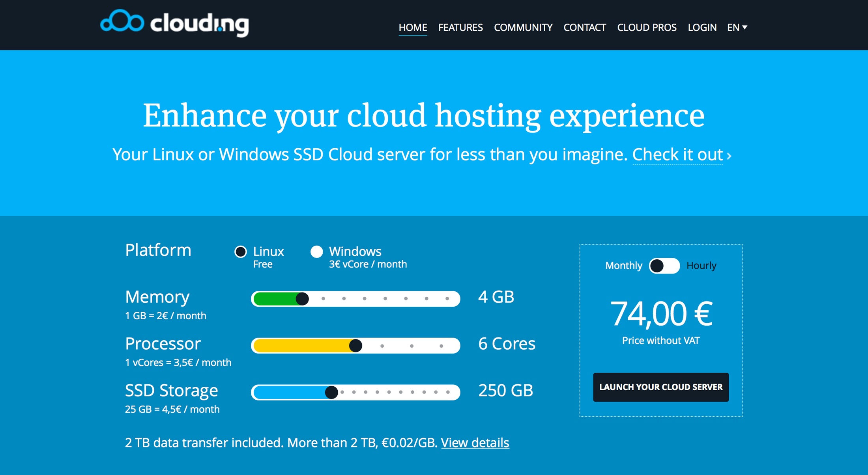Follow the Check it out link
This screenshot has height=475, width=868.
[x=677, y=155]
